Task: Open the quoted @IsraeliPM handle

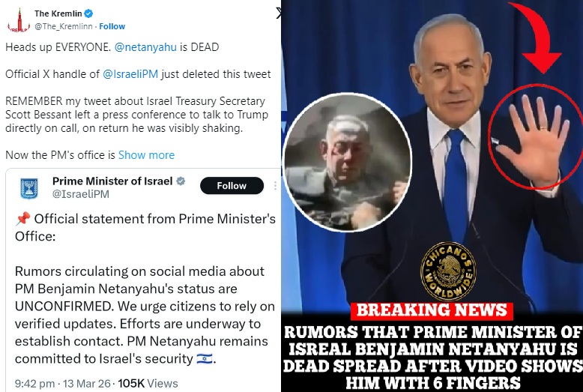Action: (81, 194)
